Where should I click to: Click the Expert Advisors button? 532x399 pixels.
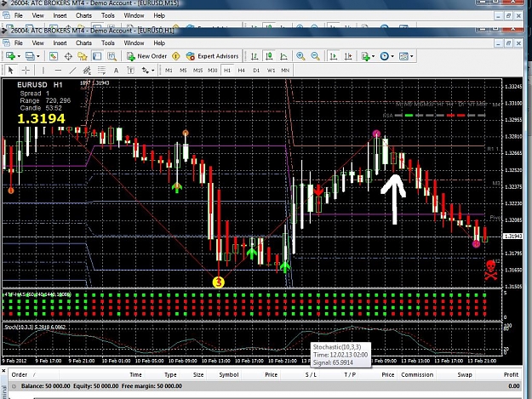213,56
